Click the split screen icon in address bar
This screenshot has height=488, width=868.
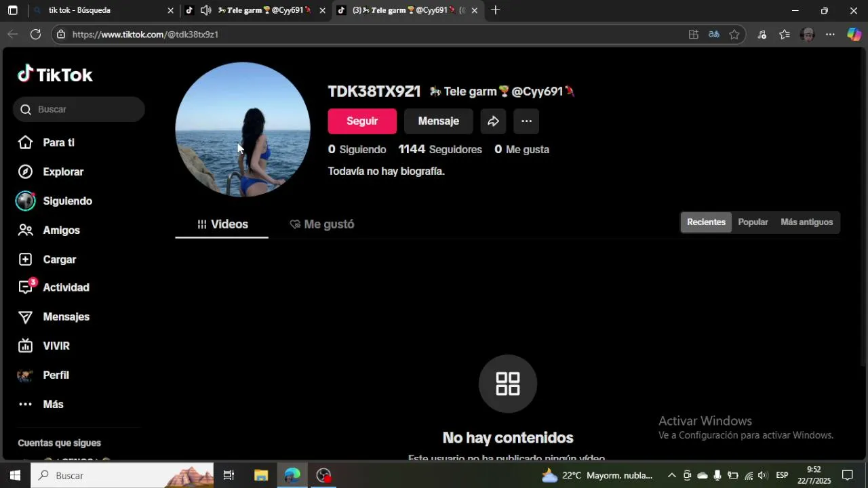pyautogui.click(x=693, y=35)
